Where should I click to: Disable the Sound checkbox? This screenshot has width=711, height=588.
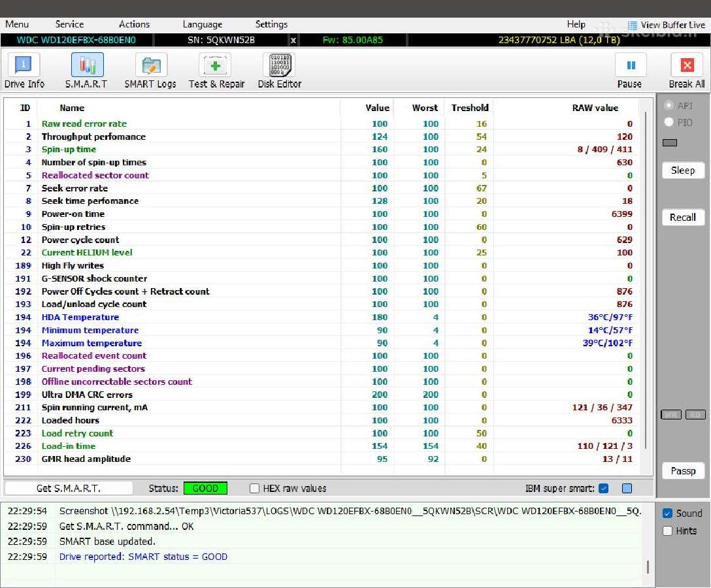point(667,514)
